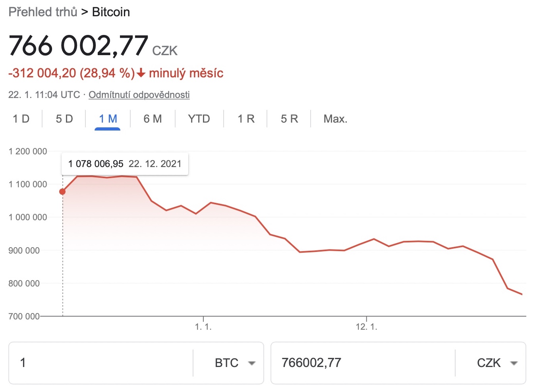Select the 1 D time range tab
The width and height of the screenshot is (541, 392).
(x=21, y=119)
